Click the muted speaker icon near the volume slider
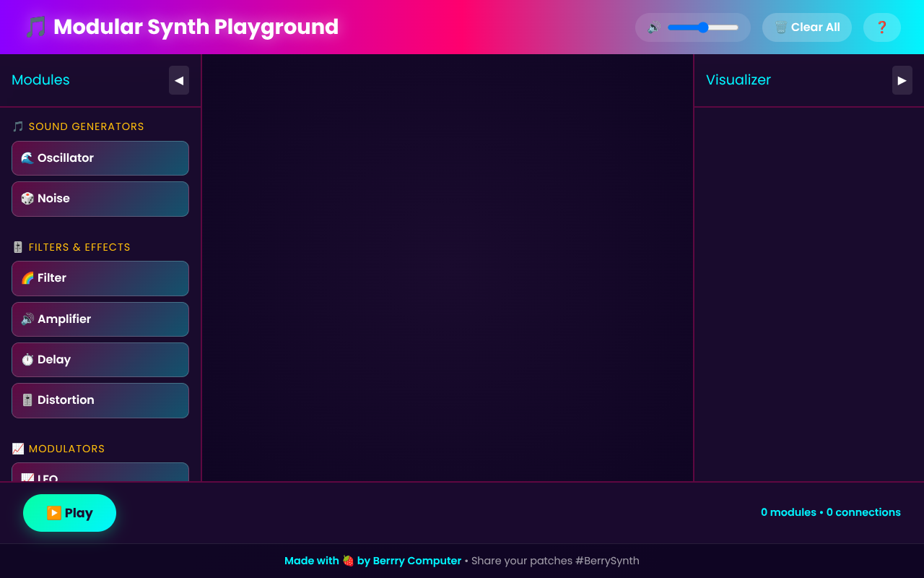924x578 pixels. [653, 27]
